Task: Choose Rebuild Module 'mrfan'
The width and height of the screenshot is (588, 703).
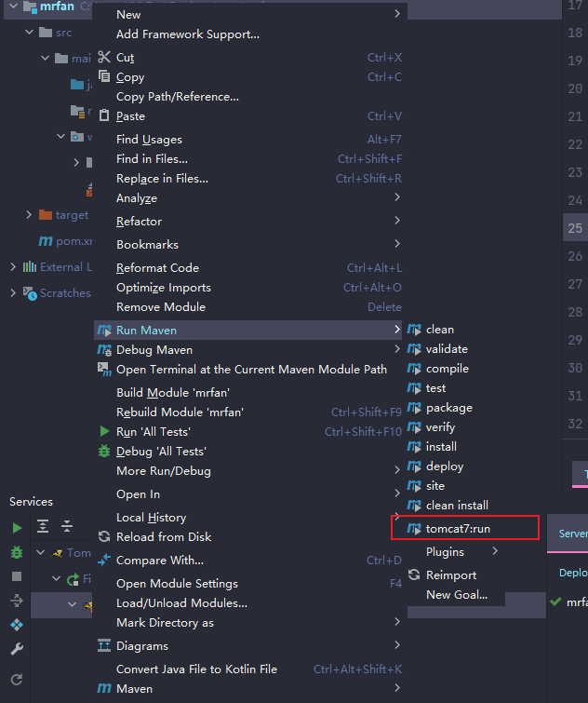Action: pos(180,412)
